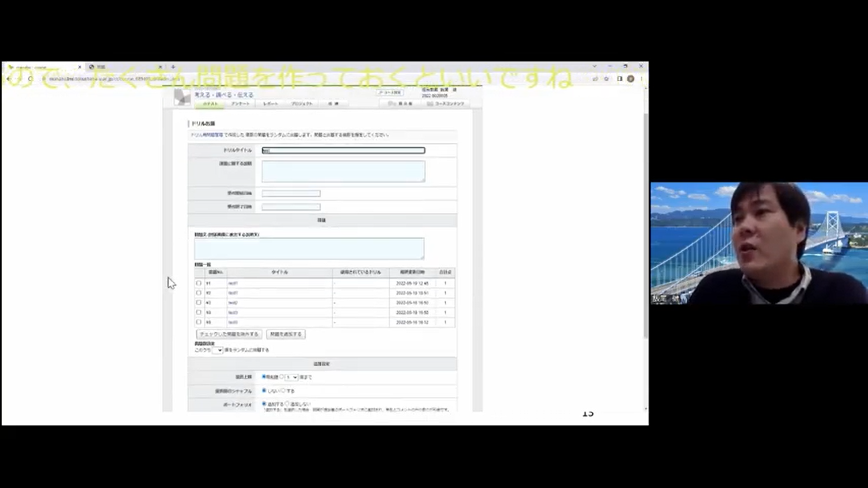868x488 pixels.
Task: Click the course logo thumbnail image
Action: click(x=182, y=97)
